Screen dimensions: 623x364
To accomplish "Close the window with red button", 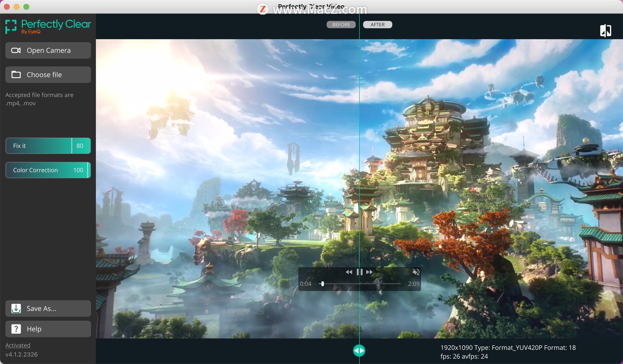I will point(7,7).
